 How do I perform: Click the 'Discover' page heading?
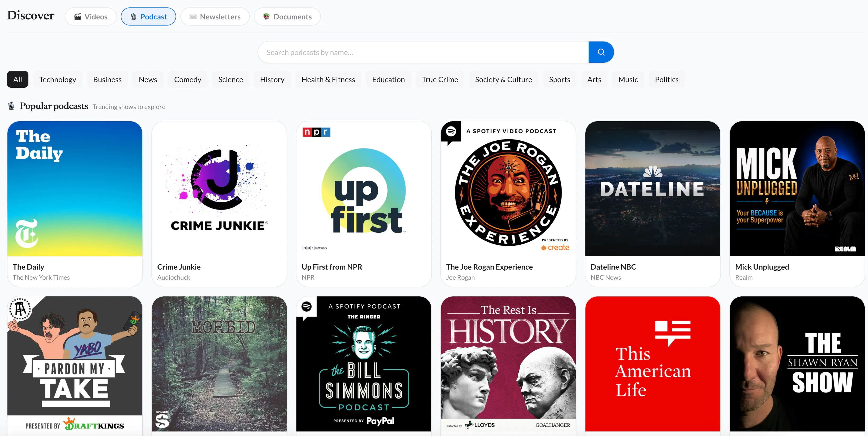31,15
